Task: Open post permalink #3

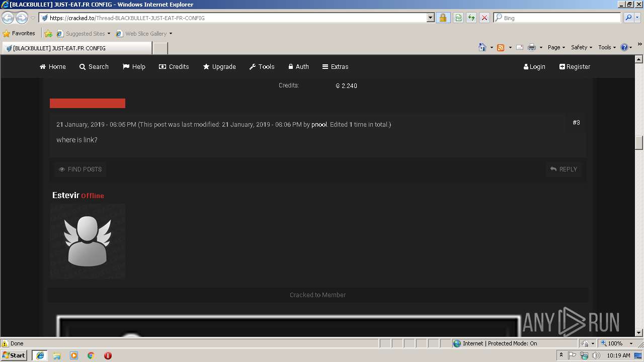Action: click(x=576, y=123)
